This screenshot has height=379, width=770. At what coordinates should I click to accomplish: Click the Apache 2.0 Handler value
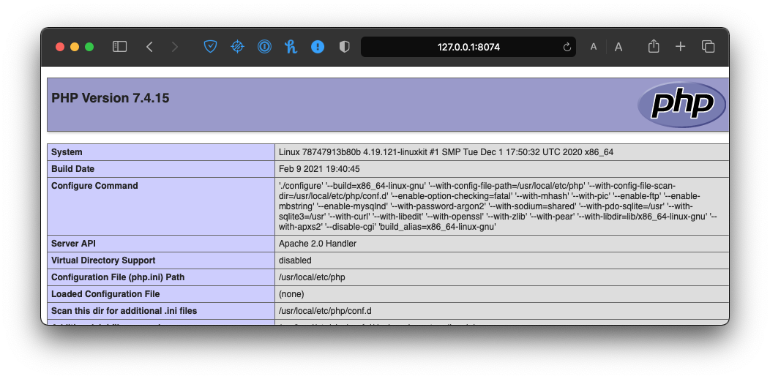pyautogui.click(x=317, y=244)
